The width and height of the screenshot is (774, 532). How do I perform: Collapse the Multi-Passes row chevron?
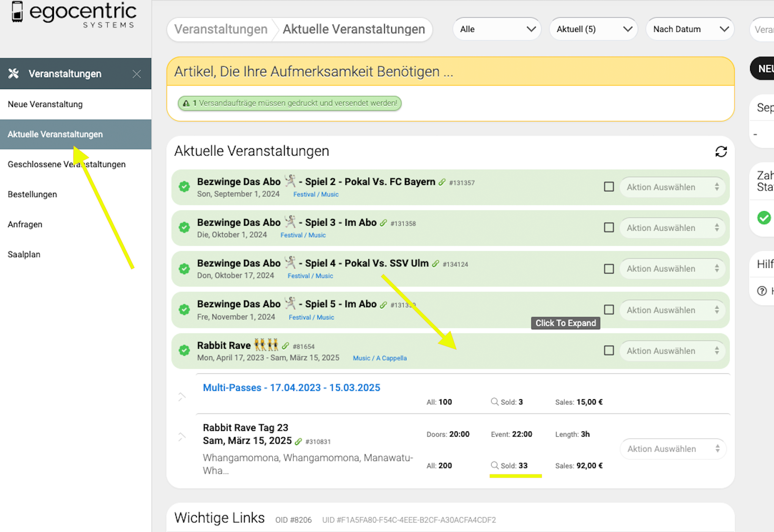pos(182,397)
